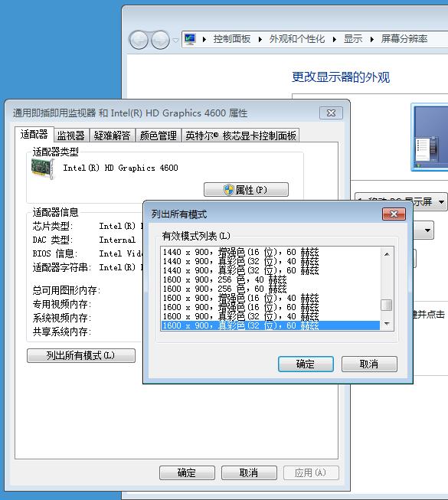The image size is (448, 500).
Task: Click the monitor preview thumbnail
Action: pyautogui.click(x=430, y=137)
